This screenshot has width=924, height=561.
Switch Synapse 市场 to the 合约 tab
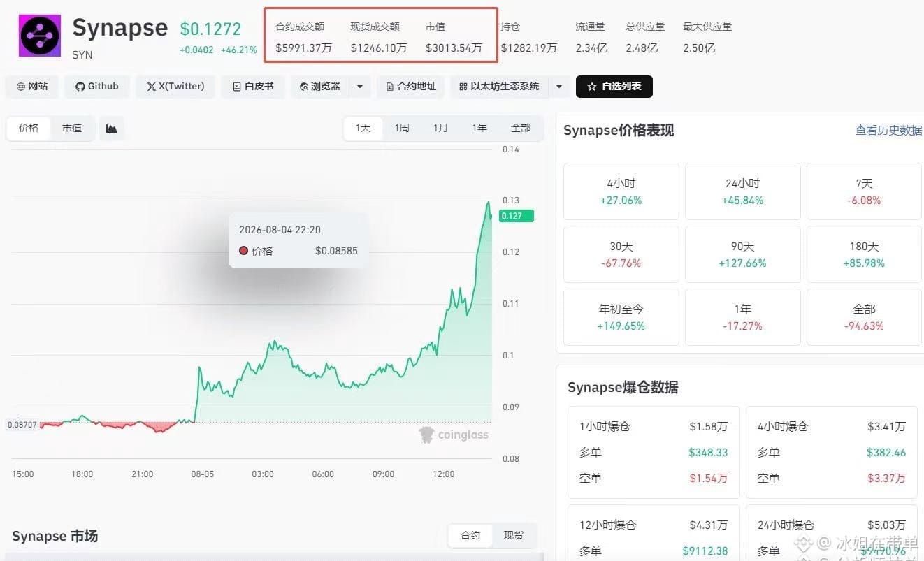coord(470,535)
